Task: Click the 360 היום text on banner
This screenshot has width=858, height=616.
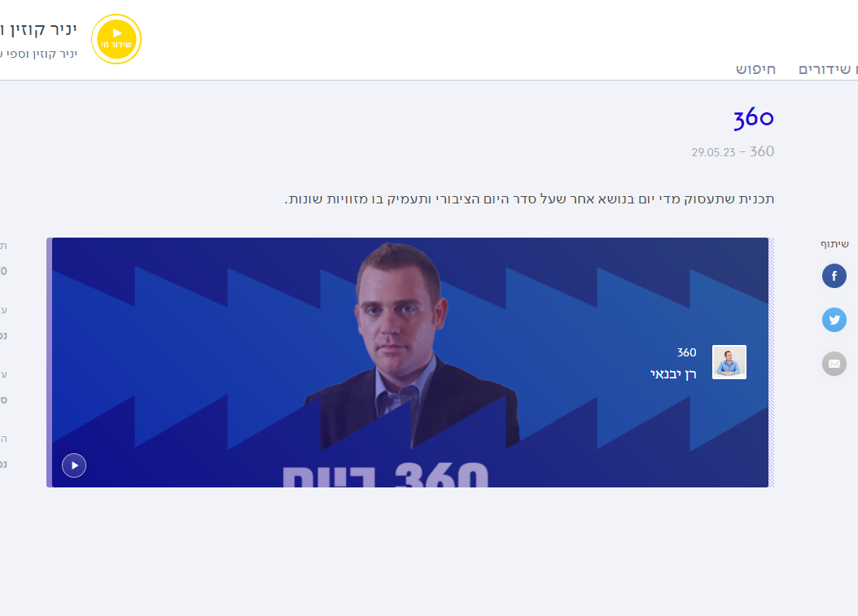Action: point(385,474)
